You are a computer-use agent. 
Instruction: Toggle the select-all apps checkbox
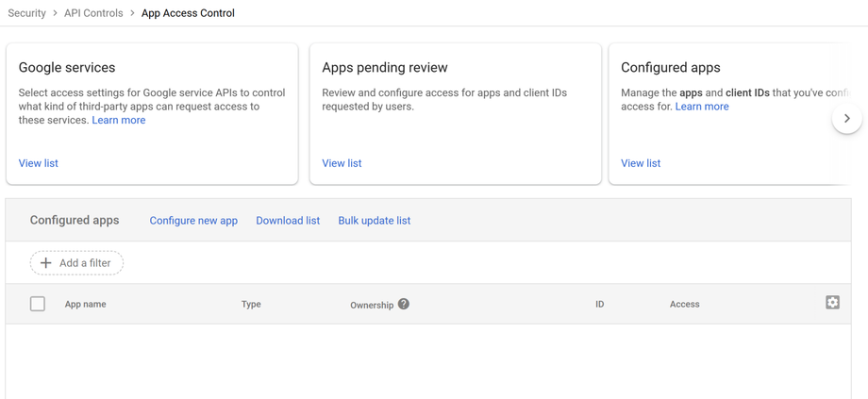point(38,304)
